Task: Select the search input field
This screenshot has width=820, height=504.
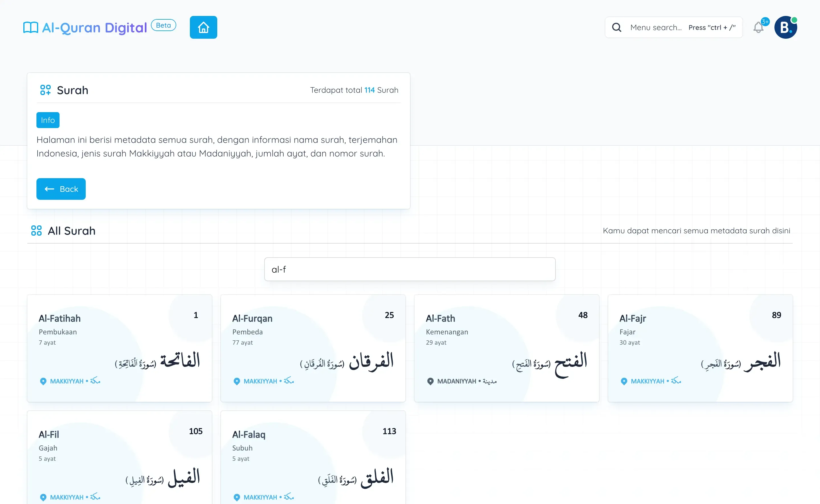Action: click(410, 269)
